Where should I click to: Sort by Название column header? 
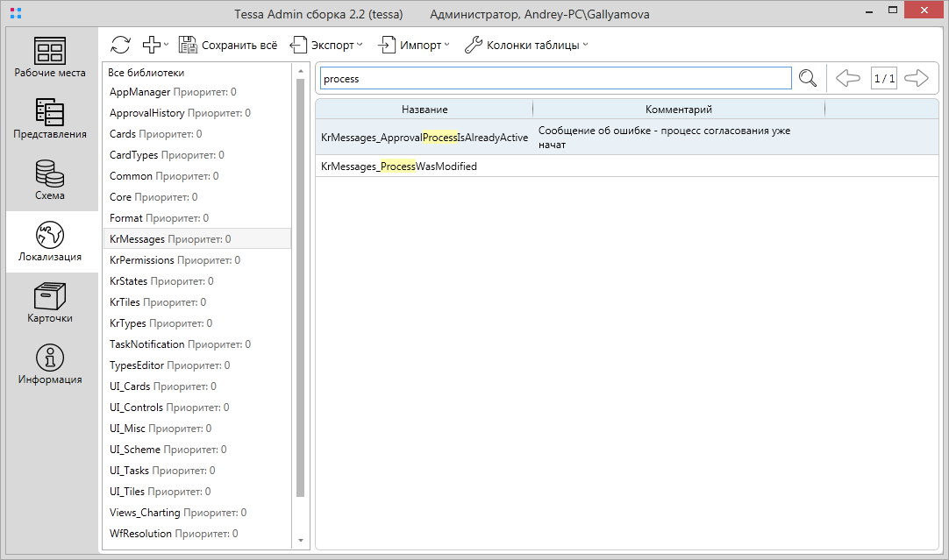425,110
